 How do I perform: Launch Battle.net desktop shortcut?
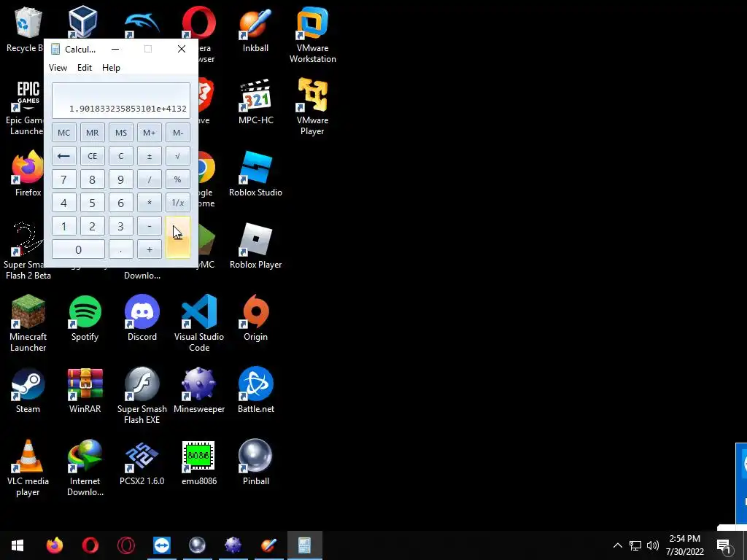[x=256, y=391]
